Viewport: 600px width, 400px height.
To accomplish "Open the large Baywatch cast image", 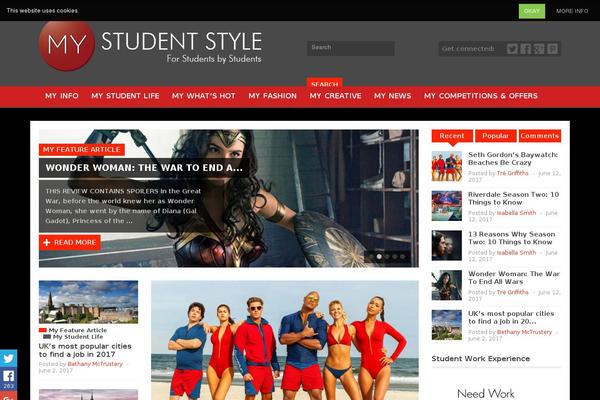I will pos(285,340).
